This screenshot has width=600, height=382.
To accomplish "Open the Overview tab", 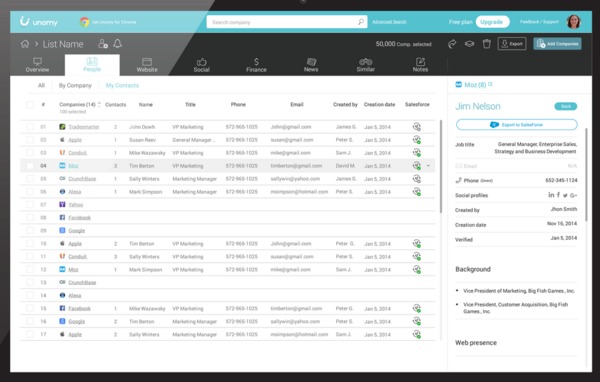I will click(37, 65).
